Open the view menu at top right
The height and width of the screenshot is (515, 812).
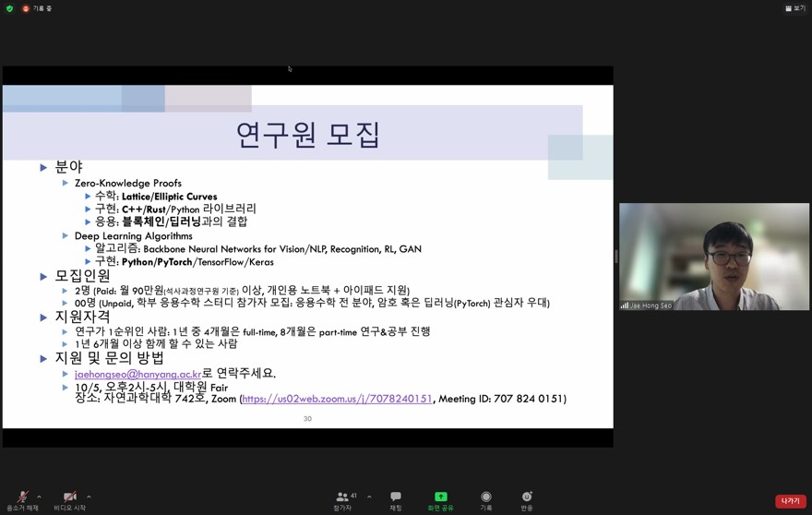tap(794, 8)
